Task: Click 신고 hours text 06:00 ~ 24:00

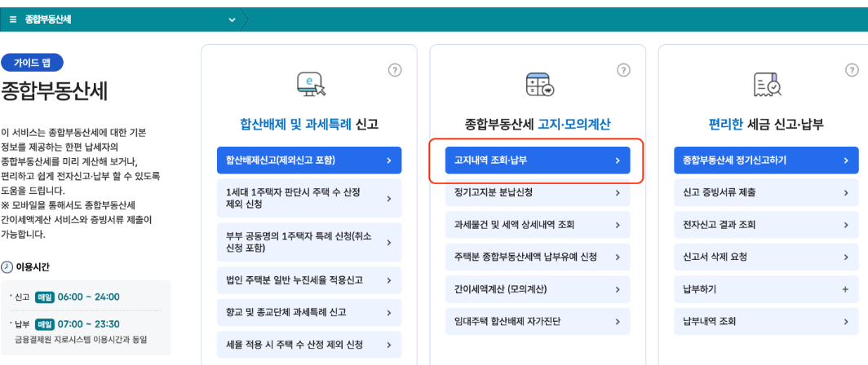Action: 88,297
